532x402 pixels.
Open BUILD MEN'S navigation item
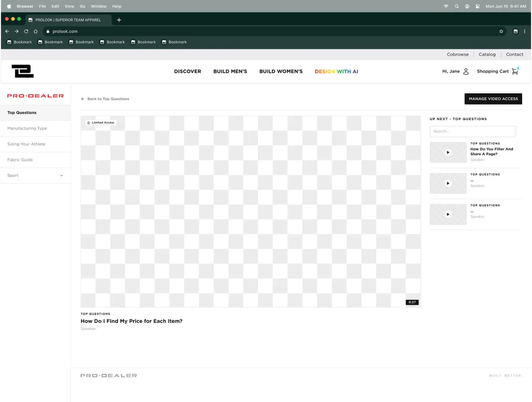[230, 71]
